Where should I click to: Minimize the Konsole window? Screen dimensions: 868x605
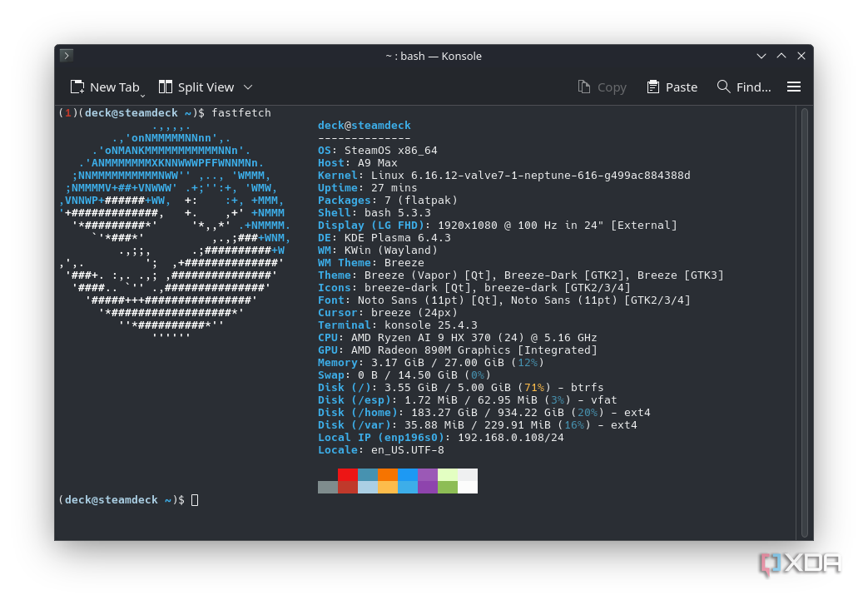tap(761, 56)
